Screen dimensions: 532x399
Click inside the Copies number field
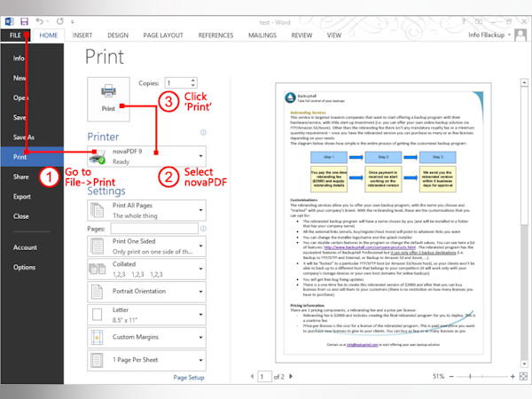(177, 83)
